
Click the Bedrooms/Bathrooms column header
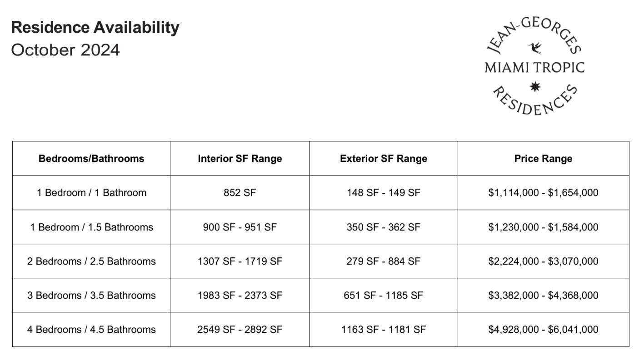(x=91, y=159)
